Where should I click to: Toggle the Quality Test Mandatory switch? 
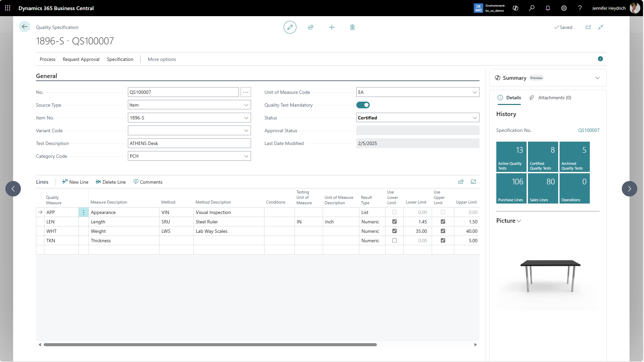(x=363, y=105)
